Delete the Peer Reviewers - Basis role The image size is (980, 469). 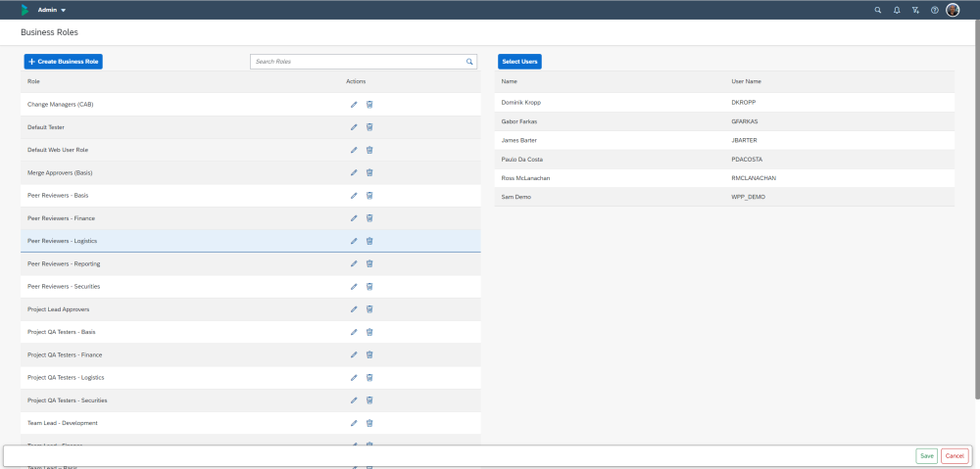pos(369,196)
